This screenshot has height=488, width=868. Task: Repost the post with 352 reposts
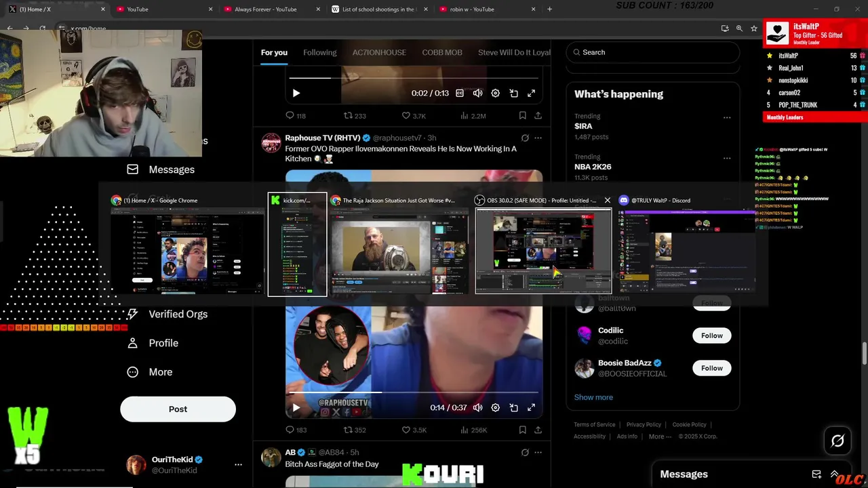click(x=355, y=430)
